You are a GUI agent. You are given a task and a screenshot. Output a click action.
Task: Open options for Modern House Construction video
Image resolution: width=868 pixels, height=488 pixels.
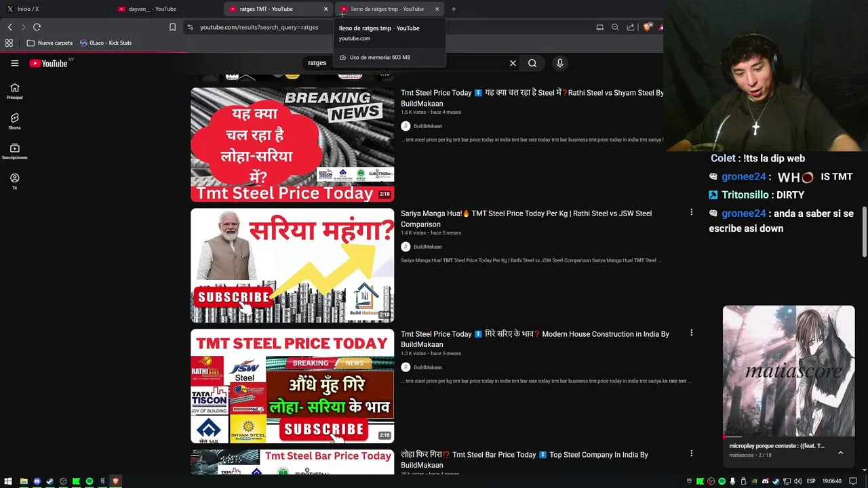pyautogui.click(x=691, y=333)
